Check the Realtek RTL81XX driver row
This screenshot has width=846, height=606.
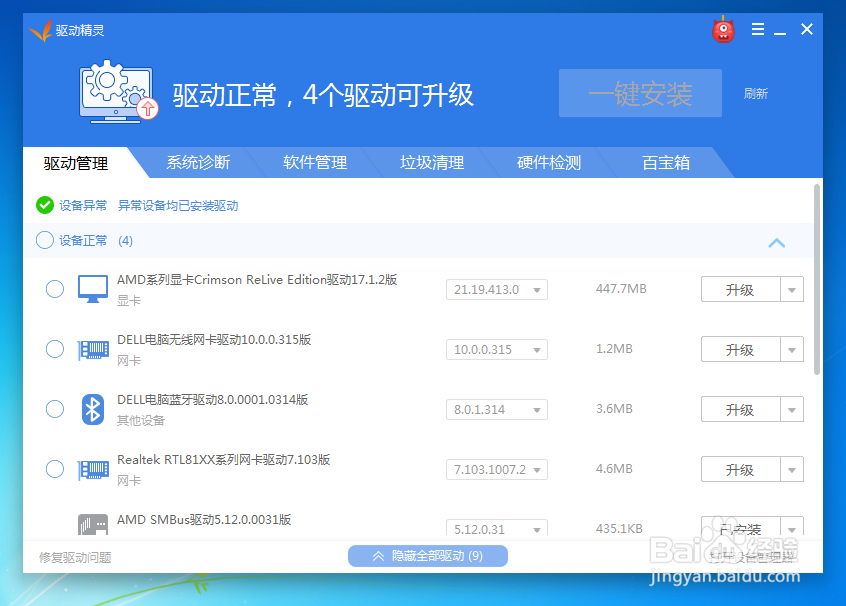tap(54, 469)
